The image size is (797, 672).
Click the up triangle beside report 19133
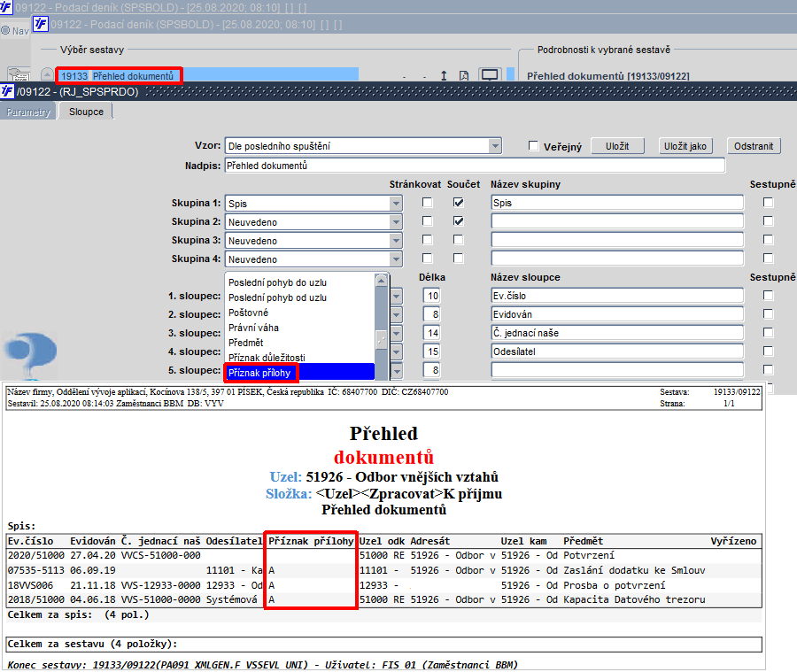click(47, 74)
